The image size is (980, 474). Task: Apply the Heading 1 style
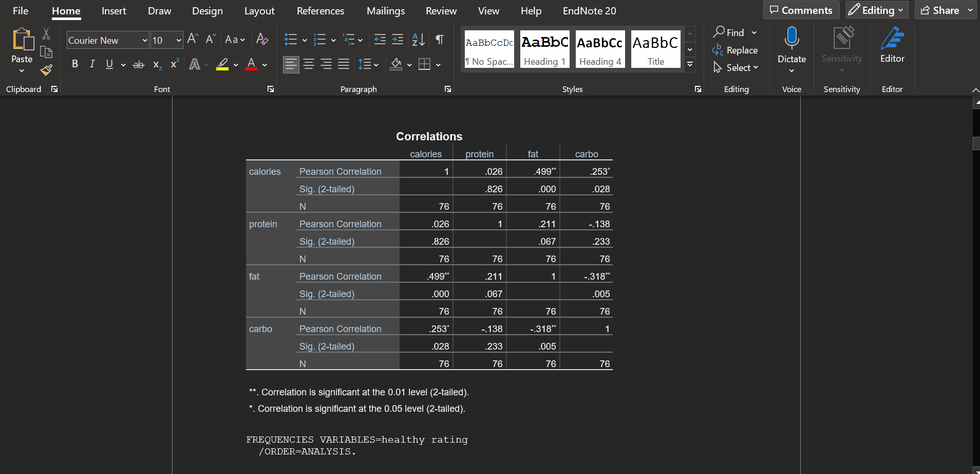click(544, 49)
